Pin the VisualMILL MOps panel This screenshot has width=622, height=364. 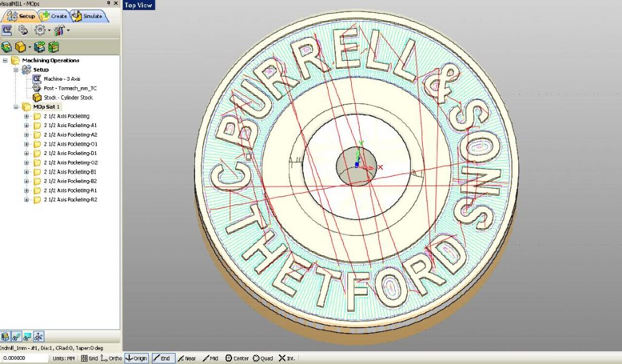coord(109,3)
